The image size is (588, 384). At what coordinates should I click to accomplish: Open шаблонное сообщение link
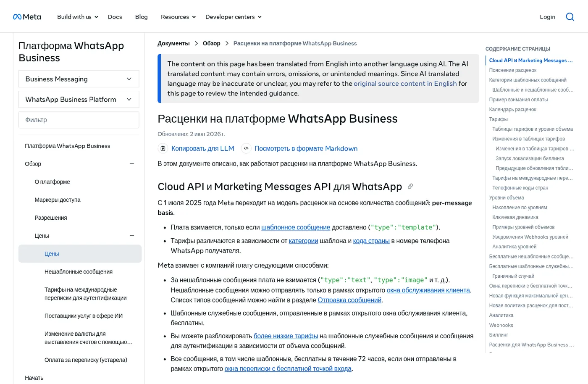click(x=296, y=227)
